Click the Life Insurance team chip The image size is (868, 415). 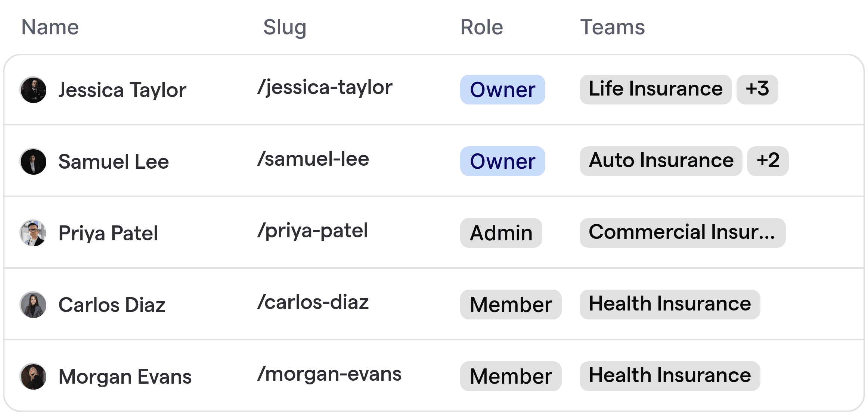655,89
